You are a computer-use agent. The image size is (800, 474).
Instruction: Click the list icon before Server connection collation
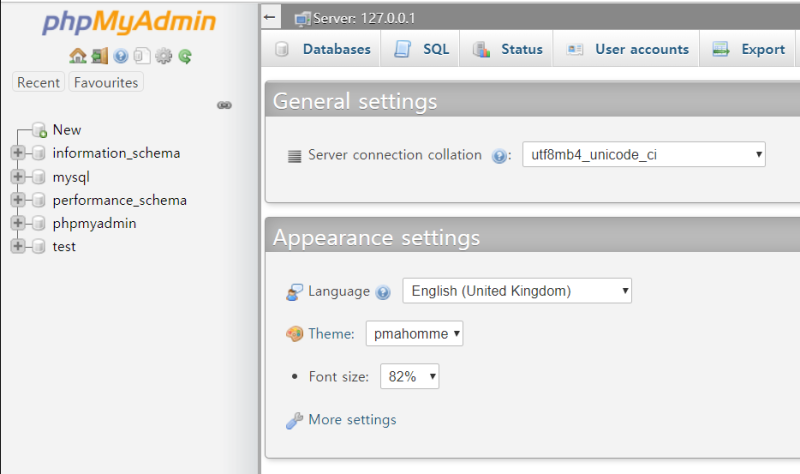tap(294, 156)
